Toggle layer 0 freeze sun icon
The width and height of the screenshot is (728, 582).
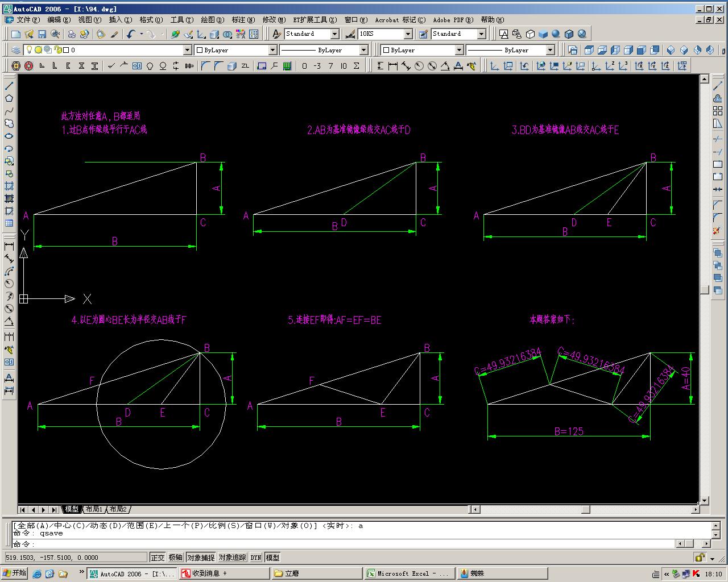38,50
